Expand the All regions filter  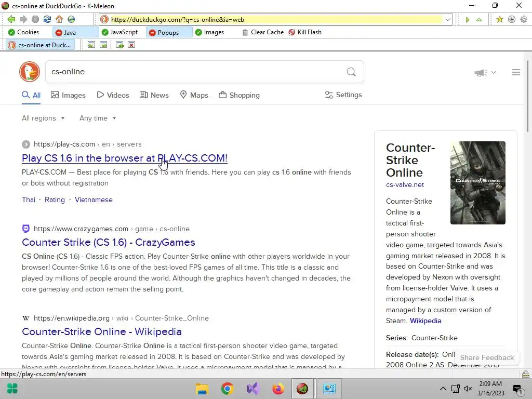43,118
